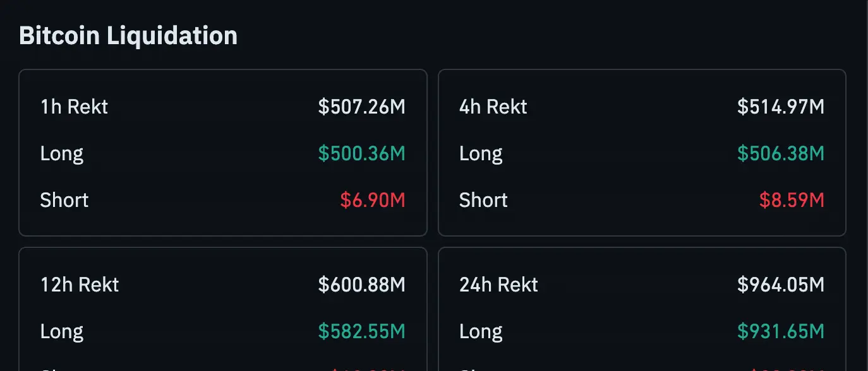This screenshot has height=371, width=868.
Task: Click the Bitcoin Liquidation heading
Action: 128,36
